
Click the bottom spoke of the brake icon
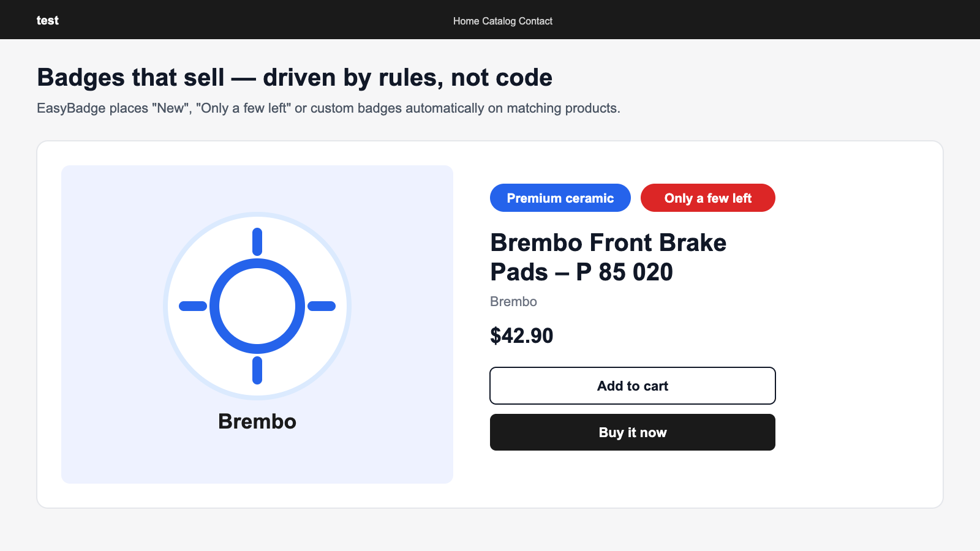tap(257, 370)
